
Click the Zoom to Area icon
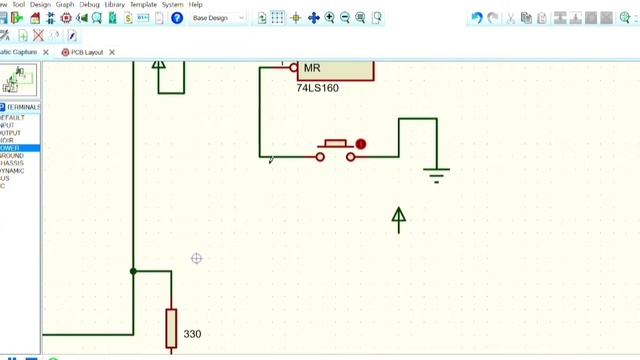(x=377, y=18)
